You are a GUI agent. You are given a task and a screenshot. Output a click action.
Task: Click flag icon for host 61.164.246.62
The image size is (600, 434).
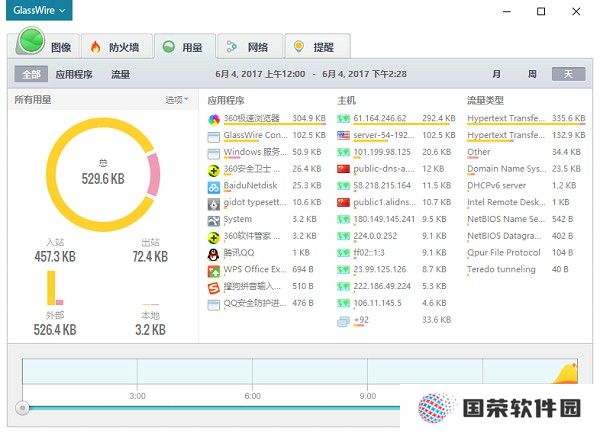pos(343,119)
